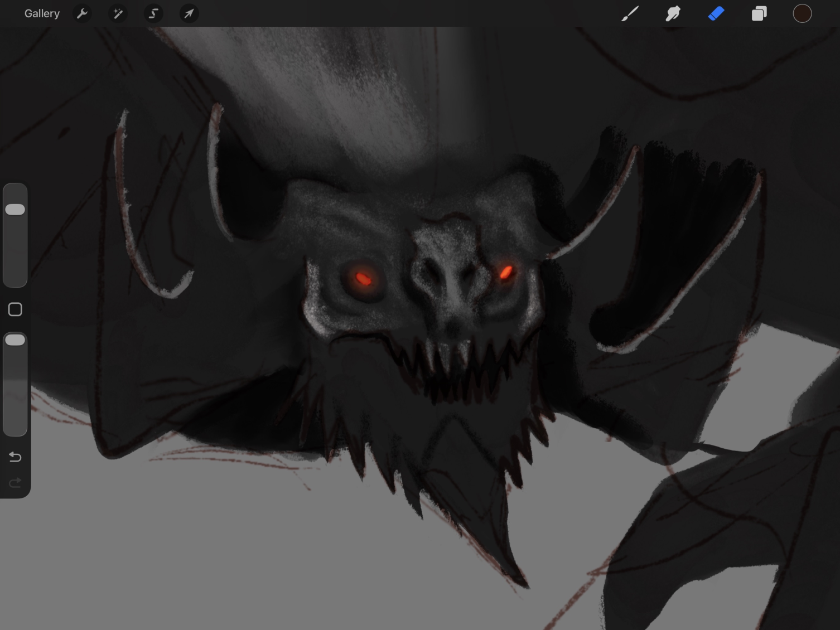Tap the square Modify button in sidebar
The width and height of the screenshot is (840, 630).
pos(15,309)
